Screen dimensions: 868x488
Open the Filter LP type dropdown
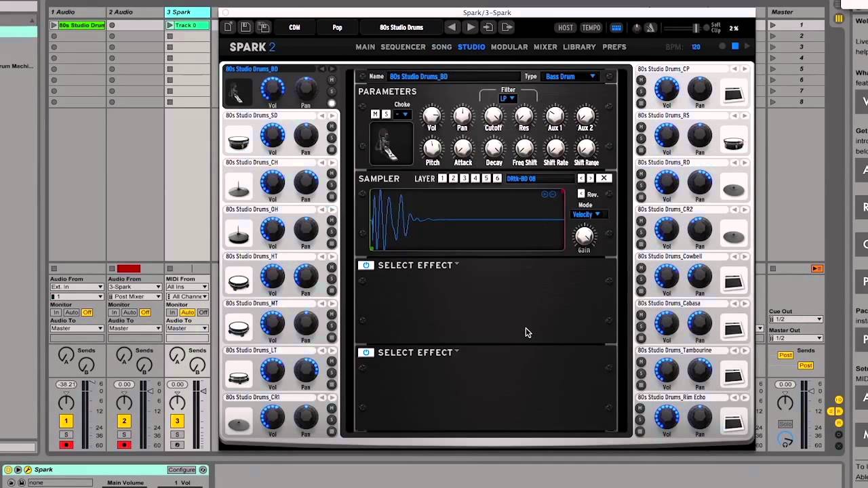click(507, 99)
